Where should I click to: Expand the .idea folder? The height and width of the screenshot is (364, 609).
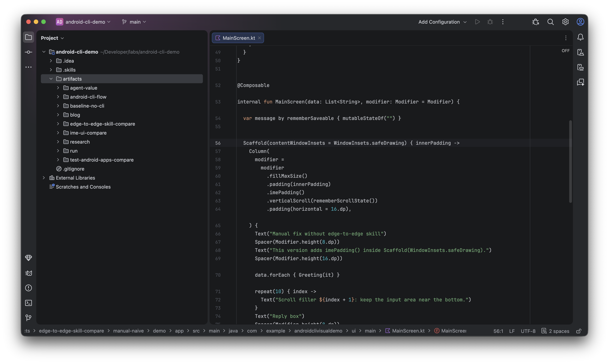click(x=51, y=61)
